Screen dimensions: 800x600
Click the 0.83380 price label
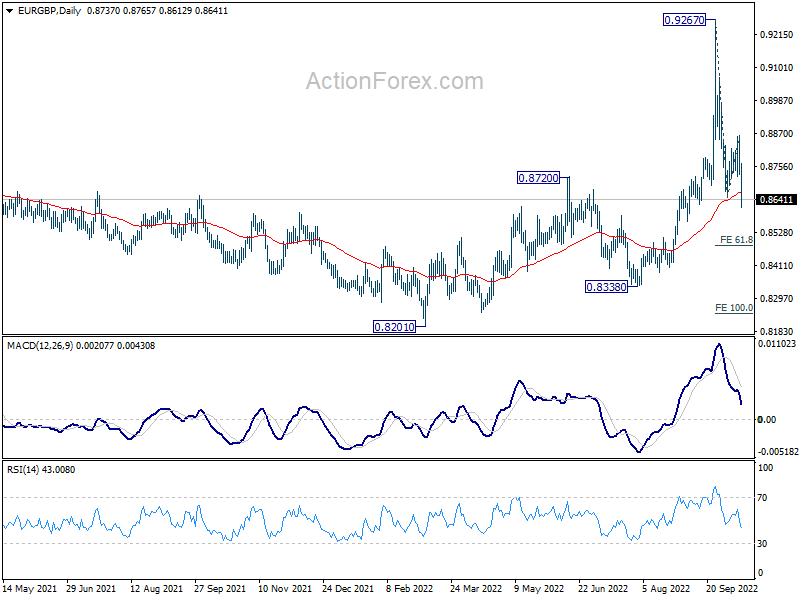[x=606, y=287]
